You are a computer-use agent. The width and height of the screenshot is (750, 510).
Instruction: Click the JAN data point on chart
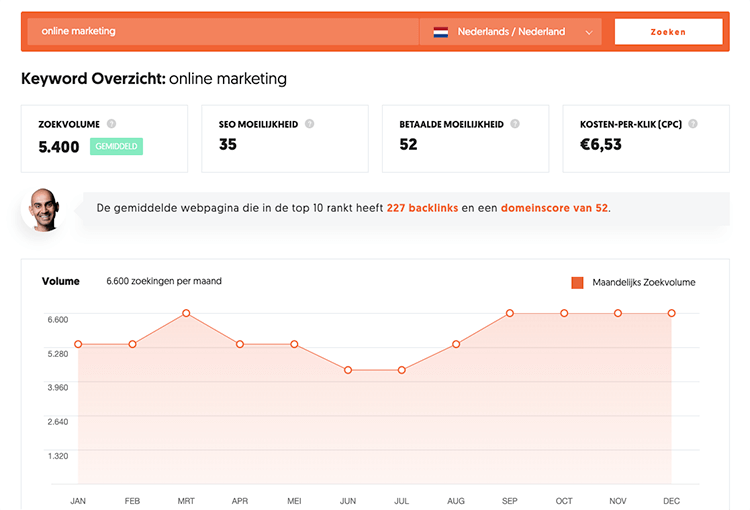point(78,344)
